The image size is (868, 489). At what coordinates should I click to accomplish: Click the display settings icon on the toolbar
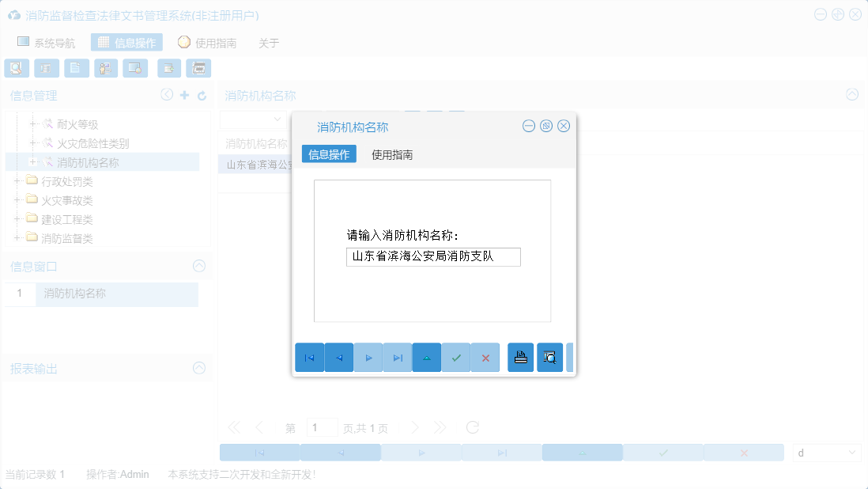135,68
